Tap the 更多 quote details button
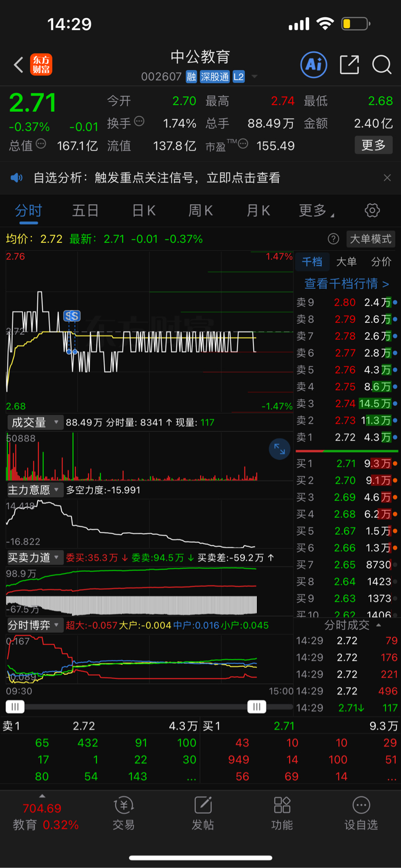401x868 pixels. point(373,145)
